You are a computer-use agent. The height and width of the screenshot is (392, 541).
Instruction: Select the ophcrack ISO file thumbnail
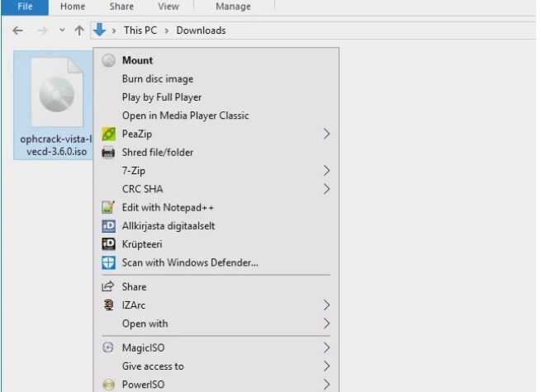[57, 92]
